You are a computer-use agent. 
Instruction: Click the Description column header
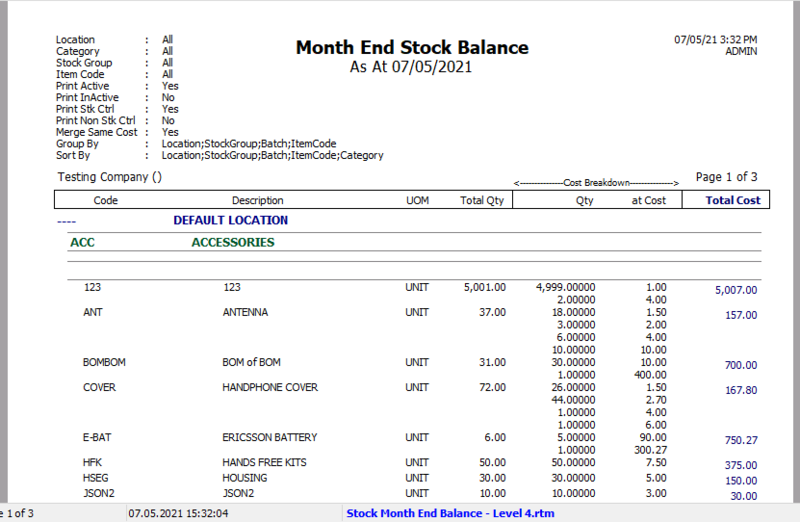[257, 200]
